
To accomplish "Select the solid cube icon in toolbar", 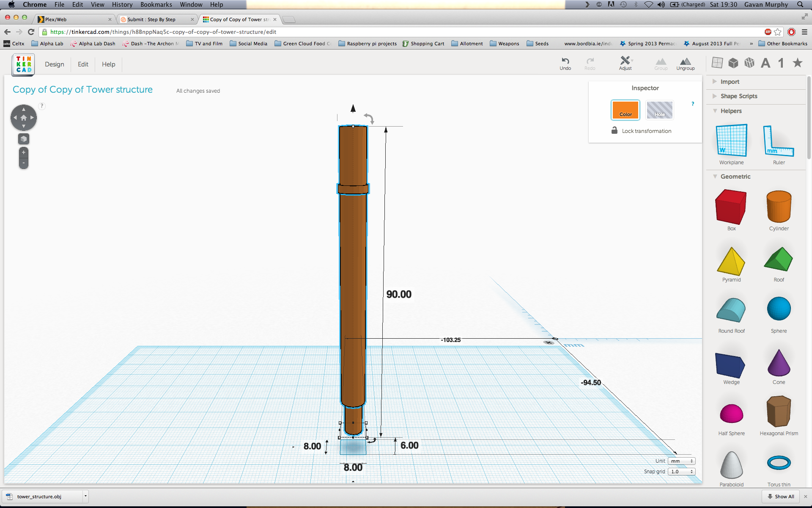I will point(733,63).
